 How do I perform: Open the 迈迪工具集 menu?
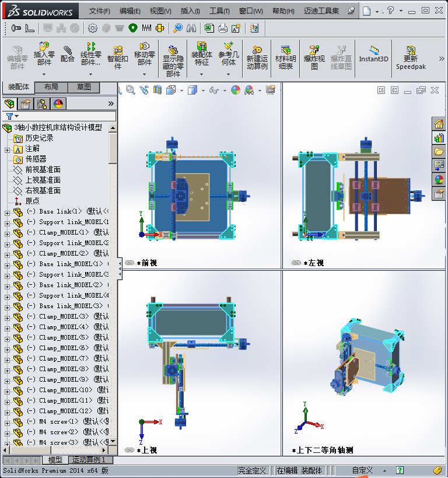pyautogui.click(x=321, y=11)
